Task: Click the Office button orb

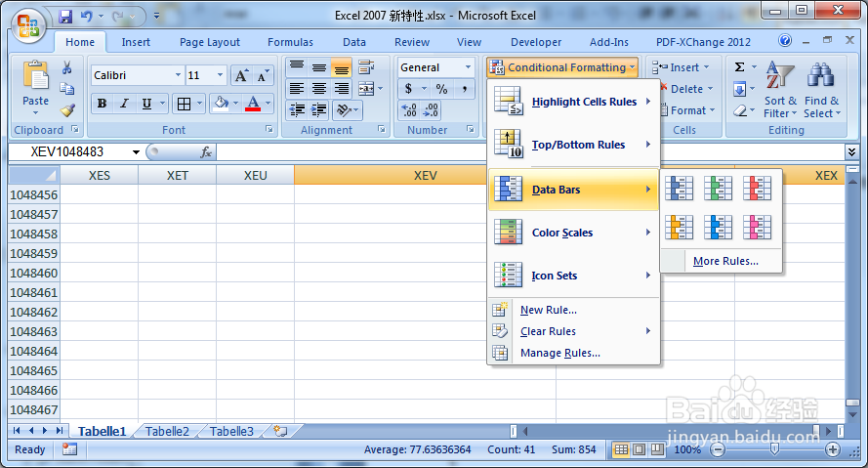Action: click(x=28, y=26)
